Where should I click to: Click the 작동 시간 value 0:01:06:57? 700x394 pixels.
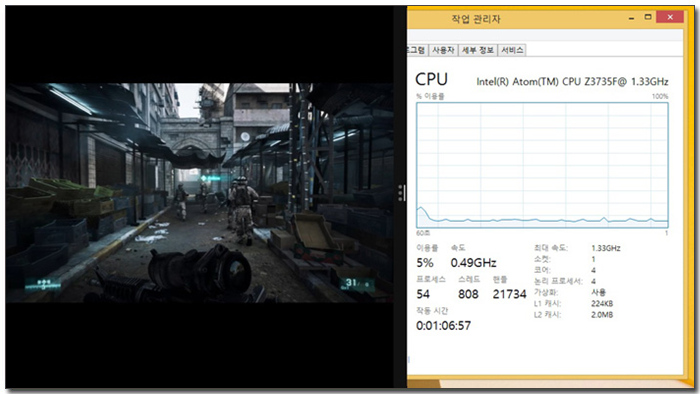click(x=443, y=326)
